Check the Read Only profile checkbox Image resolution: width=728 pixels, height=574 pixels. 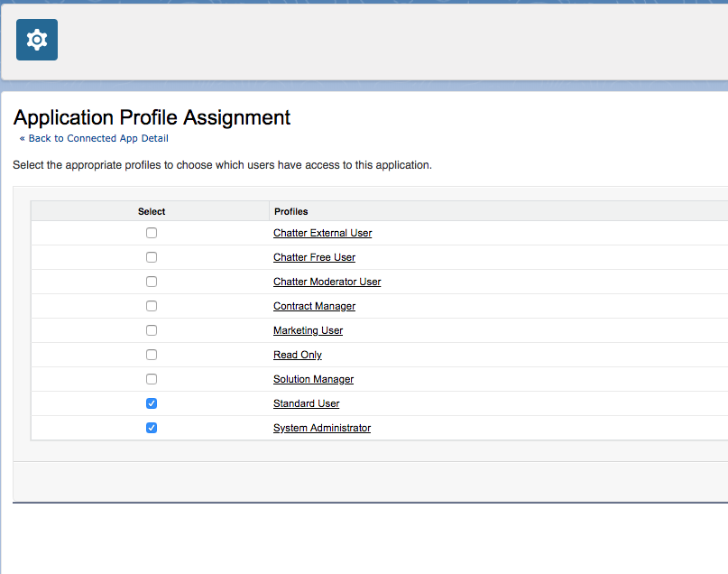(x=152, y=355)
